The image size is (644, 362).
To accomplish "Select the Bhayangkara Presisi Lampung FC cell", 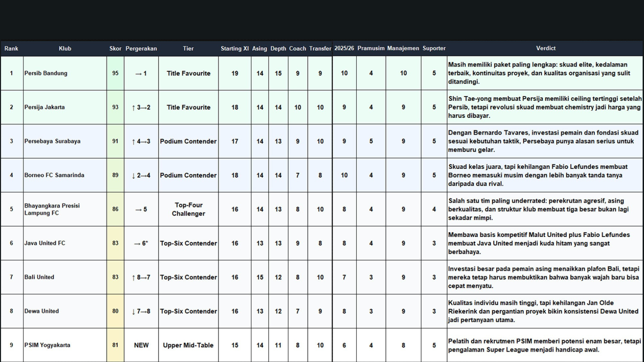I will [x=65, y=209].
